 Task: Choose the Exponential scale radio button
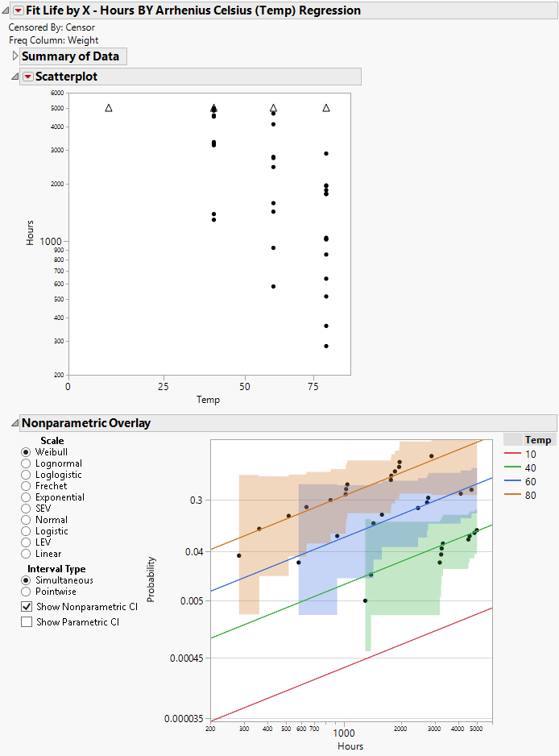27,497
